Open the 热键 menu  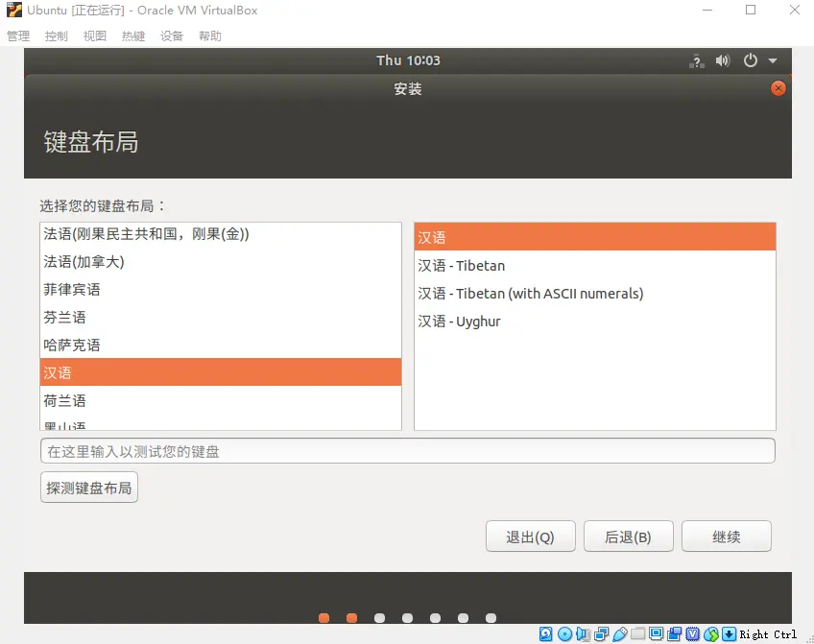click(132, 36)
